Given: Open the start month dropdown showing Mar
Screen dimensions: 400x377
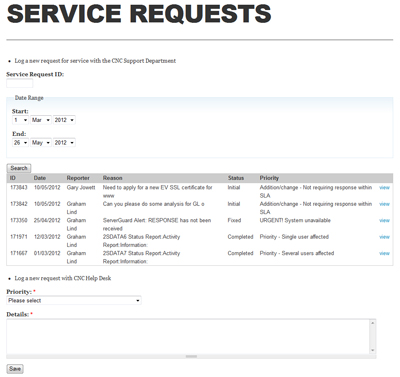Looking at the screenshot, I should tap(41, 120).
